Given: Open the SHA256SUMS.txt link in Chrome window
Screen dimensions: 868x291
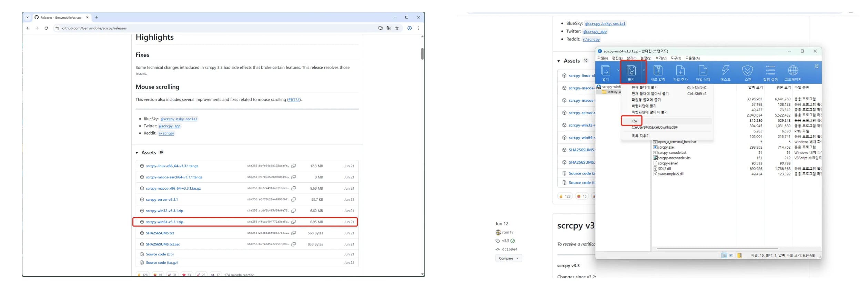Looking at the screenshot, I should 160,233.
